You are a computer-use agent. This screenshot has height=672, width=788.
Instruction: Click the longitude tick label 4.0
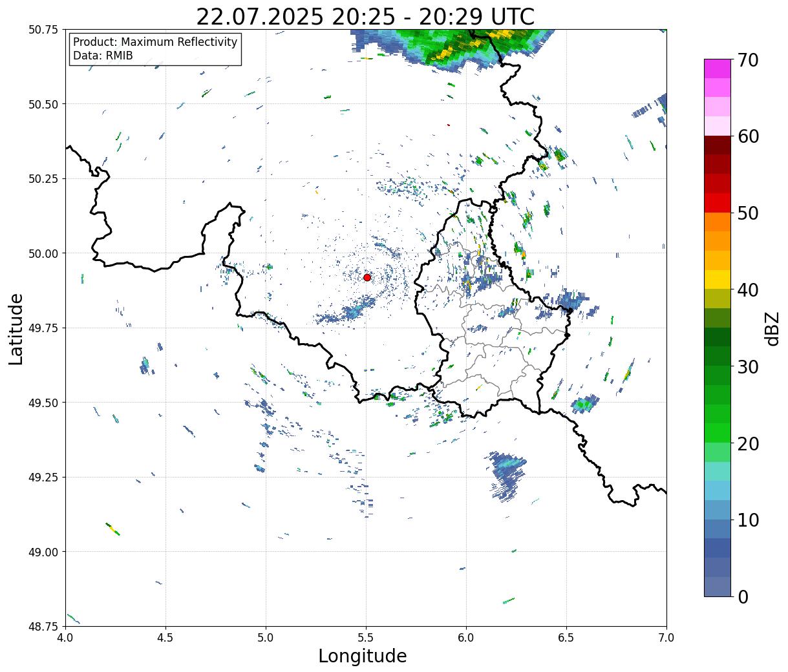[65, 638]
